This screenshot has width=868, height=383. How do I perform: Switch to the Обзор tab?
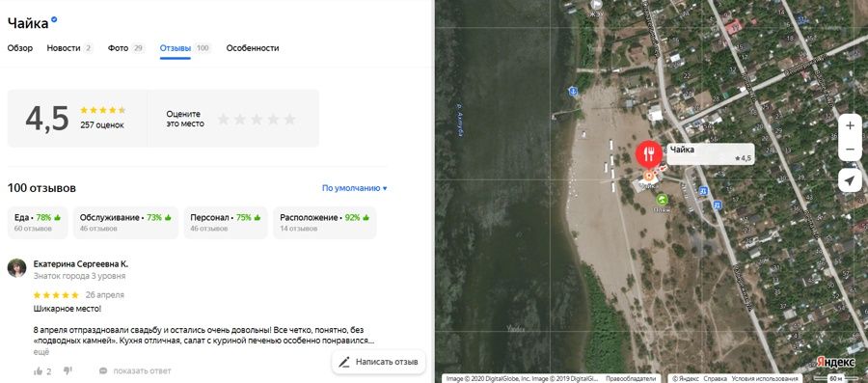click(20, 48)
